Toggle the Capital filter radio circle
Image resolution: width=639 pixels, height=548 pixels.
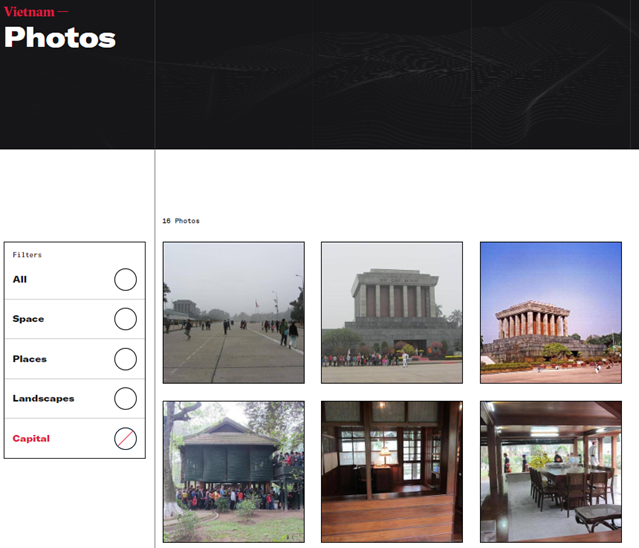tap(125, 438)
